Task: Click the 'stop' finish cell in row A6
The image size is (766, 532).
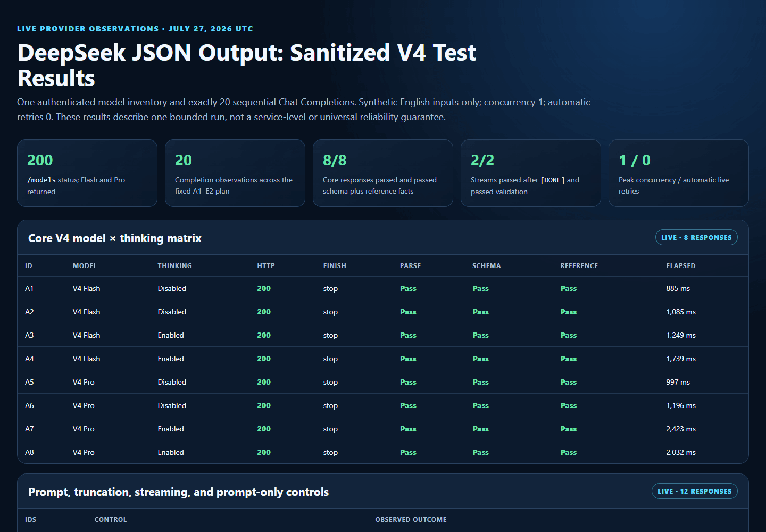Action: [x=330, y=405]
